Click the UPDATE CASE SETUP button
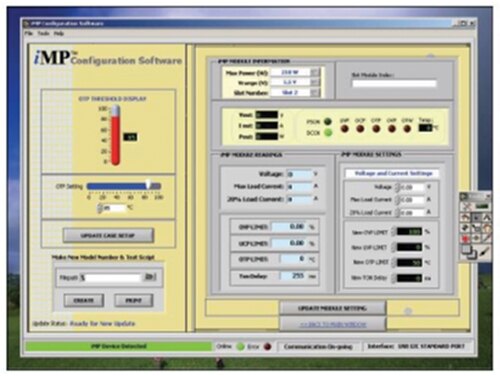500x376 pixels. 108,236
